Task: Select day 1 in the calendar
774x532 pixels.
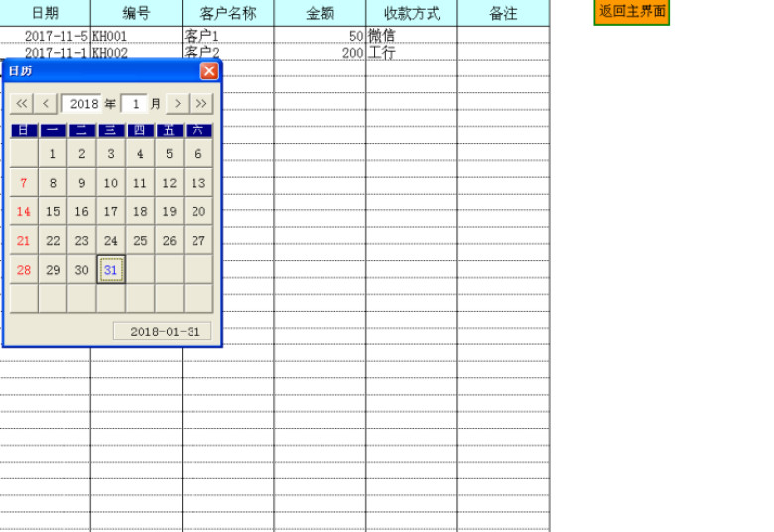Action: 53,153
